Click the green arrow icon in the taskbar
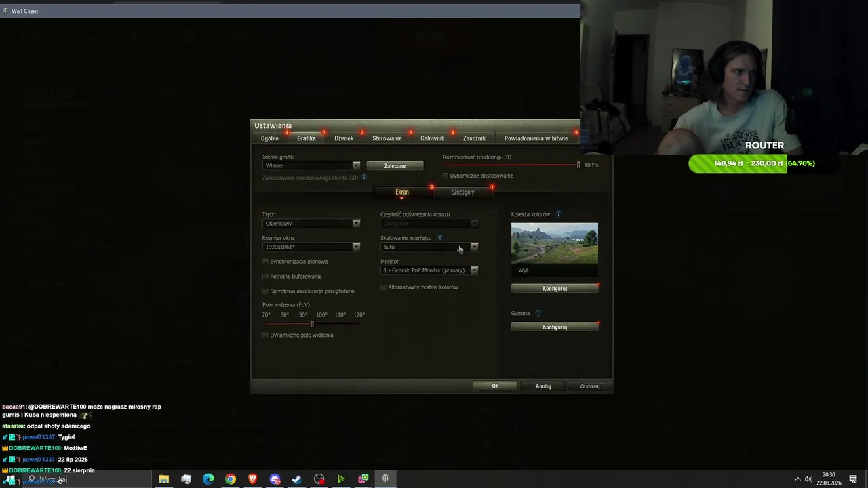 pyautogui.click(x=341, y=479)
